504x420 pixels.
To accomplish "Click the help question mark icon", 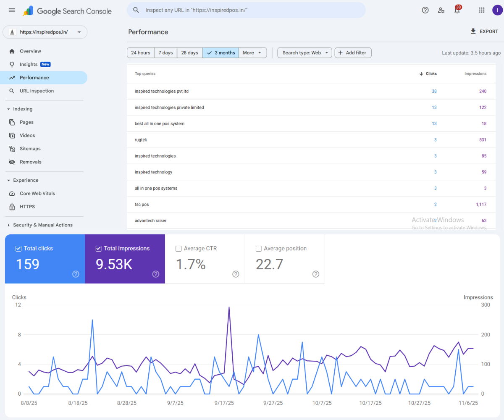I will (x=425, y=10).
